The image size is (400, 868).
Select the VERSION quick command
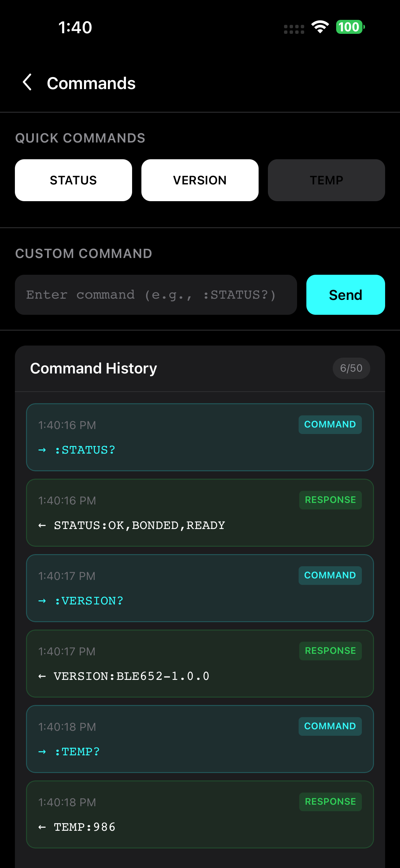point(200,180)
